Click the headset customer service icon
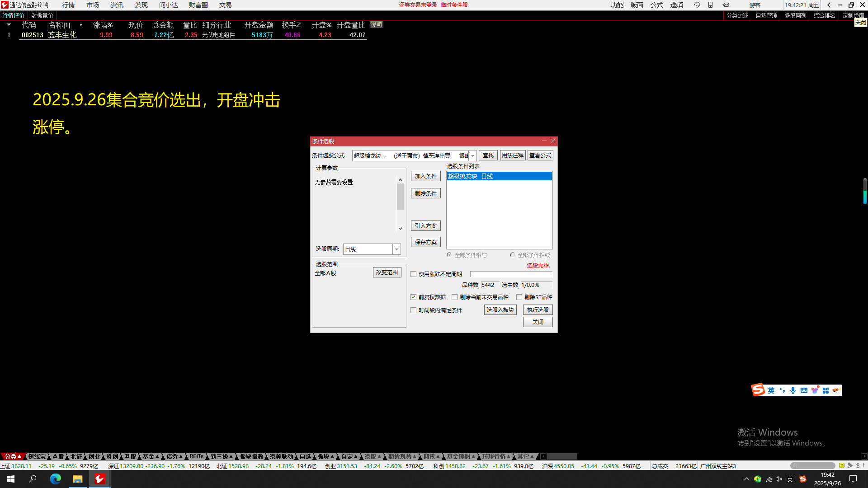The width and height of the screenshot is (868, 488). (x=697, y=5)
